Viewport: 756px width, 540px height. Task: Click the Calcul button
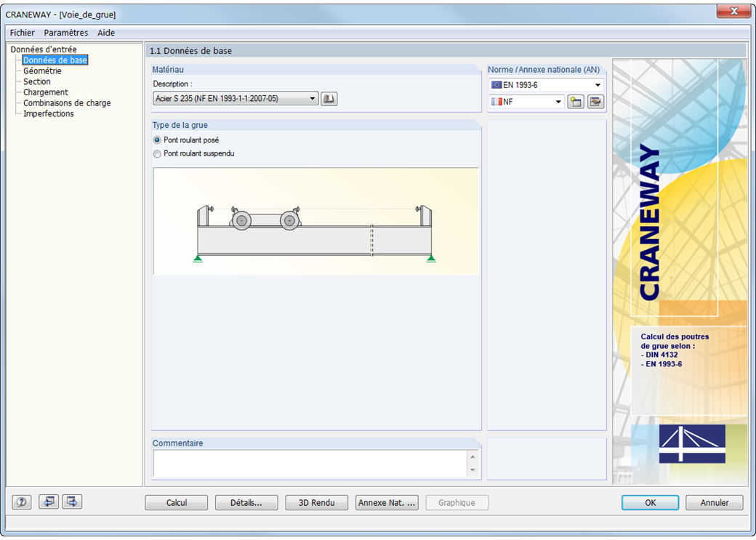(177, 502)
